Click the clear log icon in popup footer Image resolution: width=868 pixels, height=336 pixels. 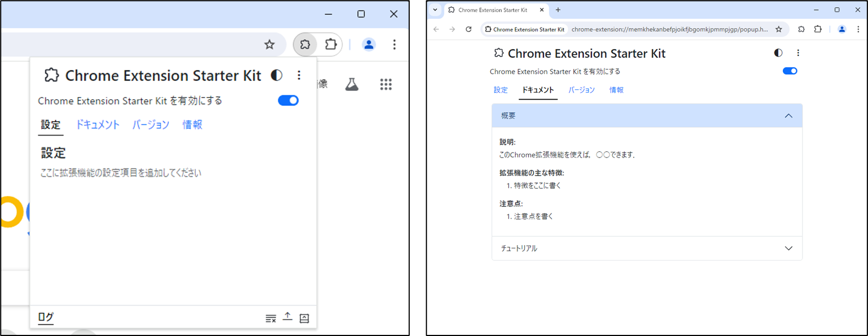(x=271, y=318)
